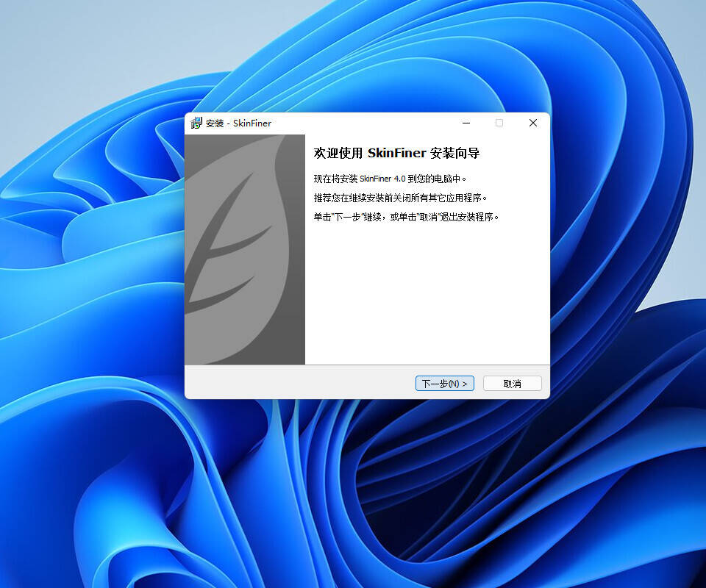Click the SkinFiner leaf logo graphic
706x588 pixels.
pos(228,235)
